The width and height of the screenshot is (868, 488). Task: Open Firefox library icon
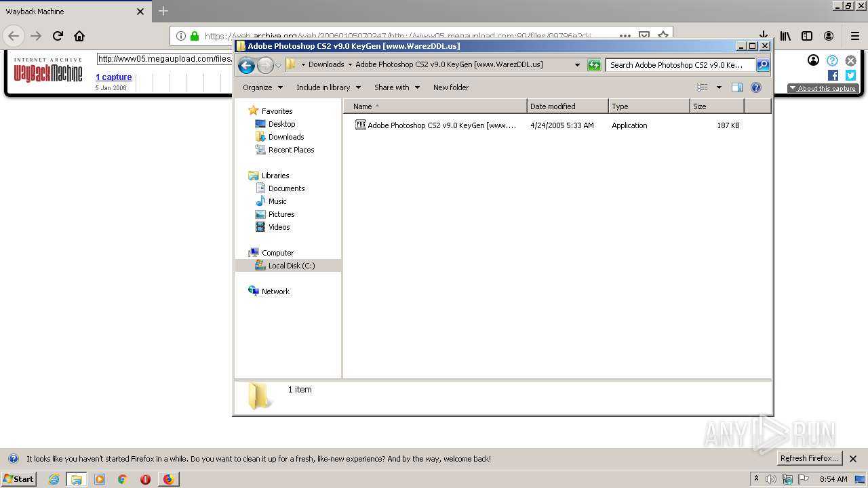[785, 36]
